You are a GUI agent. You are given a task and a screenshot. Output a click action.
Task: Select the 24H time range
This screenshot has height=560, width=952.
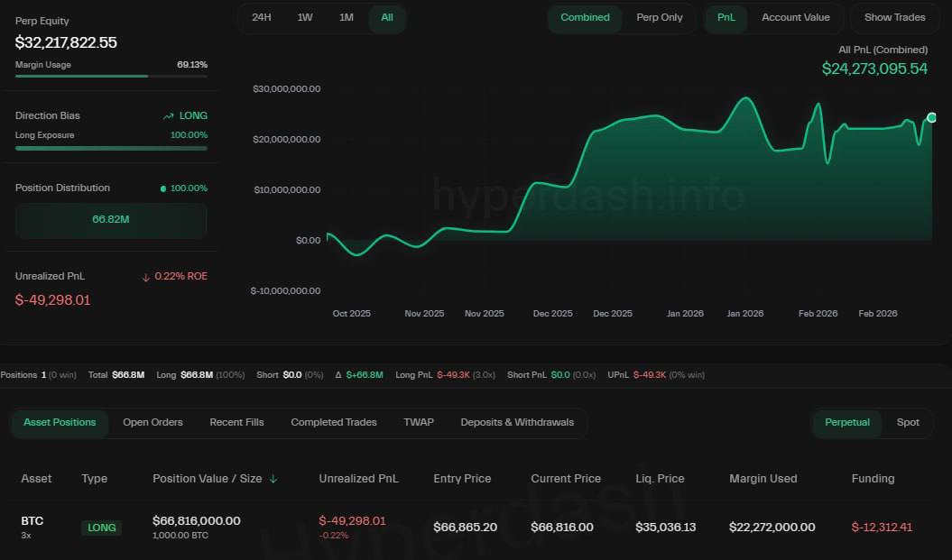click(x=262, y=16)
